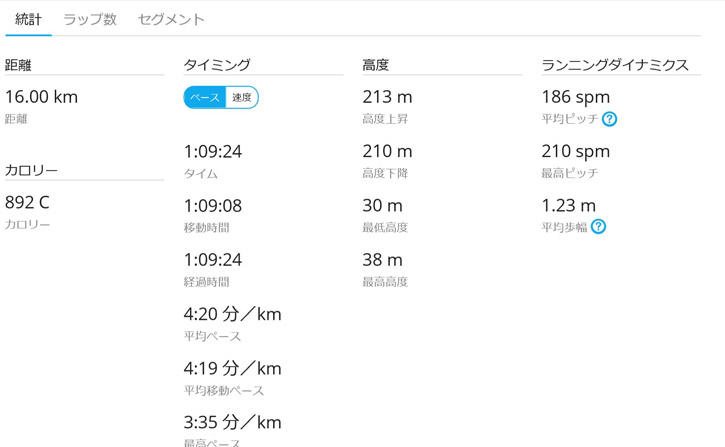Open help for 平均ピッチ (average cadence)
725x447 pixels.
(610, 119)
